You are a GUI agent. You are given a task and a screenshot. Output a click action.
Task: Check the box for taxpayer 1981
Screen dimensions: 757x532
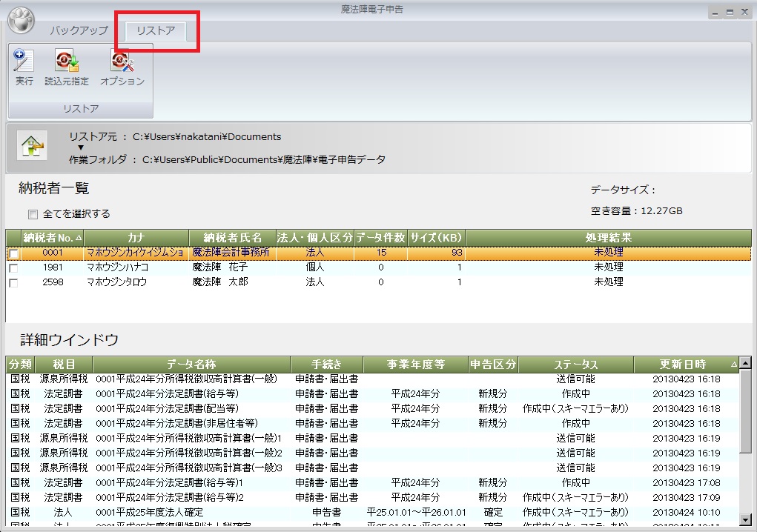click(x=13, y=267)
